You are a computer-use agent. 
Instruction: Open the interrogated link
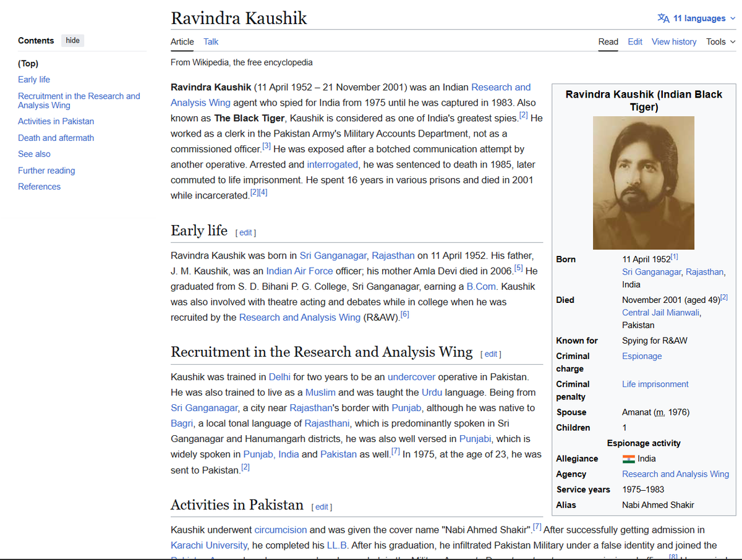[x=333, y=165]
